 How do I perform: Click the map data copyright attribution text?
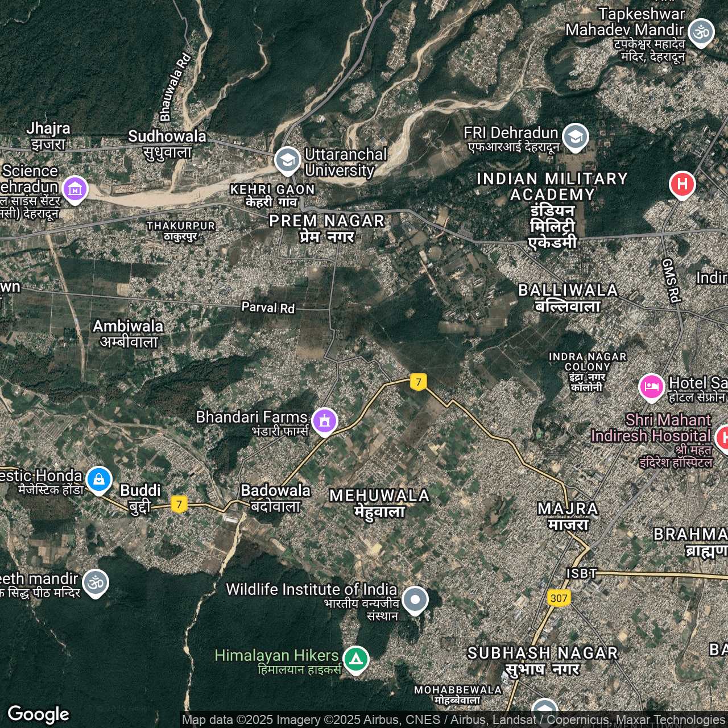click(x=453, y=720)
